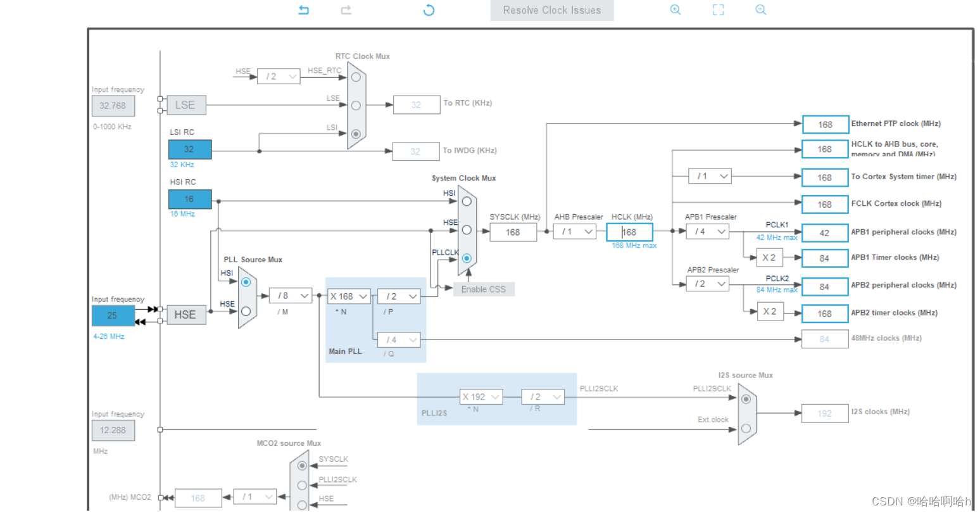Image resolution: width=980 pixels, height=513 pixels.
Task: Open the AHB Prescaler dropdown
Action: coord(575,232)
